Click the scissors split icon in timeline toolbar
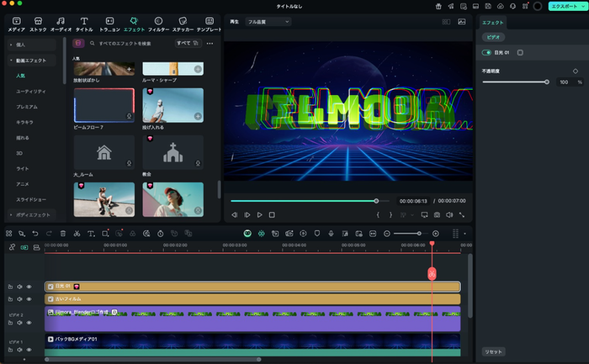The image size is (589, 364). [77, 233]
